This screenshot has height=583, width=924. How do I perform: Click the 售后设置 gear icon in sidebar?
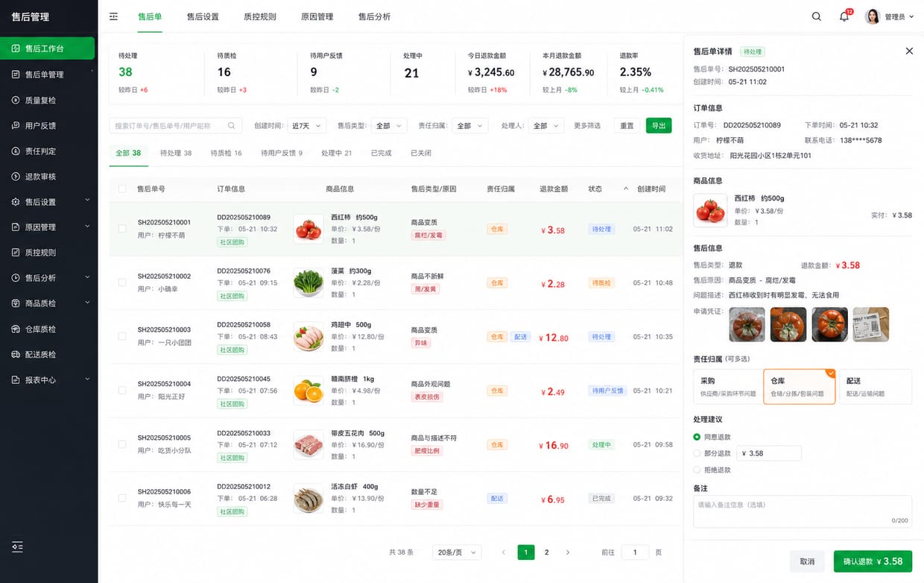[16, 202]
